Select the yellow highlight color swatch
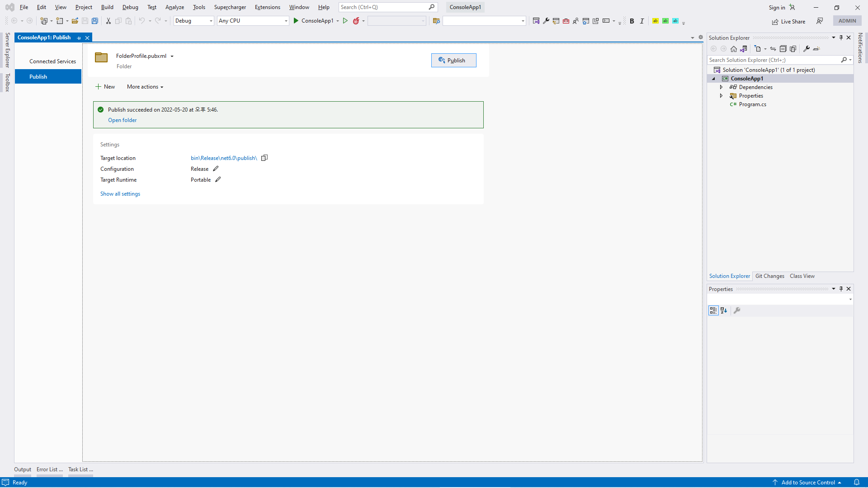Viewport: 868px width, 488px height. point(656,21)
